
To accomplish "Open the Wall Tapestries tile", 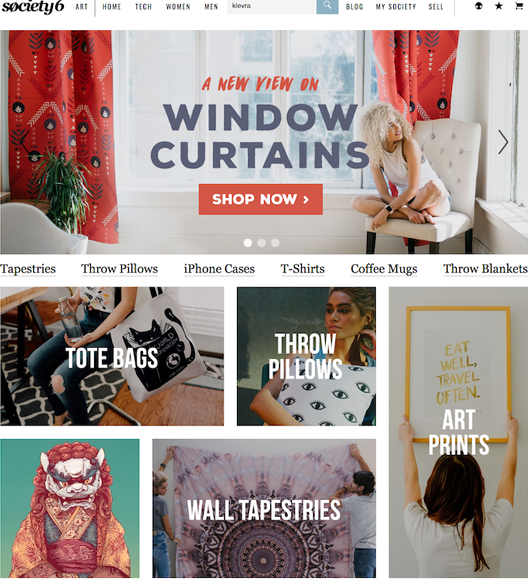I will coord(264,508).
